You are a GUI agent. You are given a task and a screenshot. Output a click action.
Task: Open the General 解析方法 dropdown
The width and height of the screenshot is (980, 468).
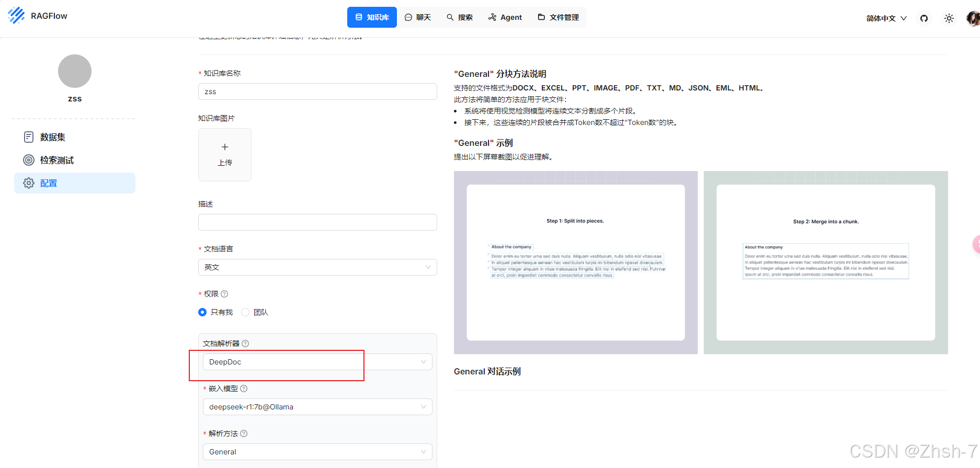coord(317,452)
